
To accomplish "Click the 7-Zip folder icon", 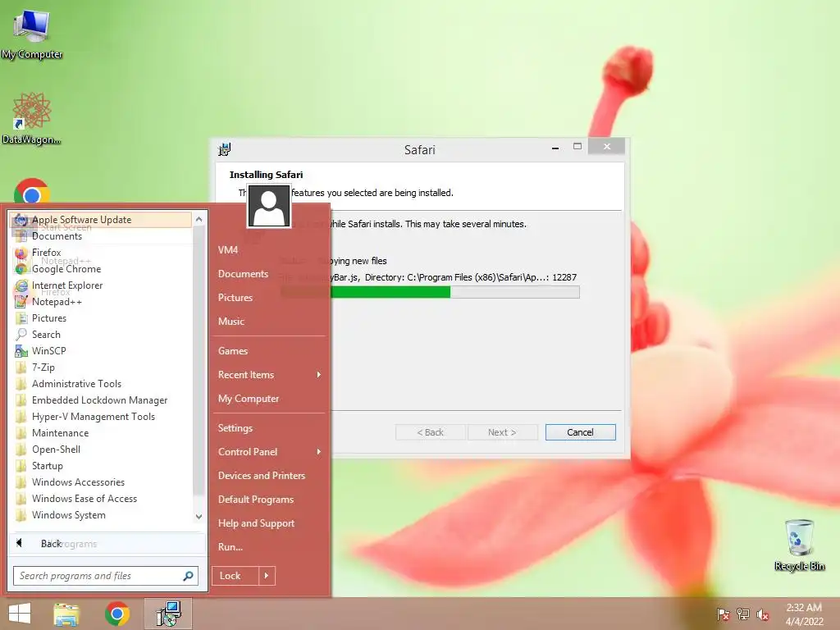I will pyautogui.click(x=21, y=367).
